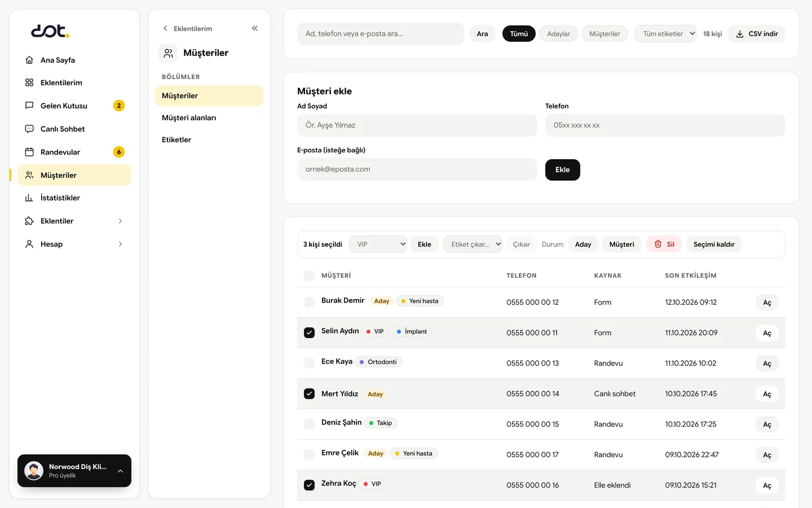Focus Ad Soyad input field
The image size is (812, 508).
(x=417, y=125)
